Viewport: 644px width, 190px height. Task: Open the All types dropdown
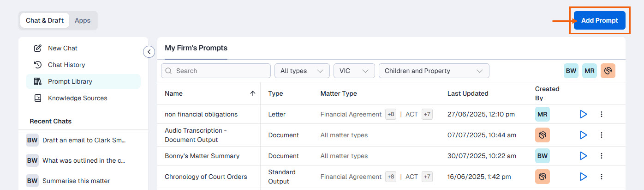coord(302,71)
